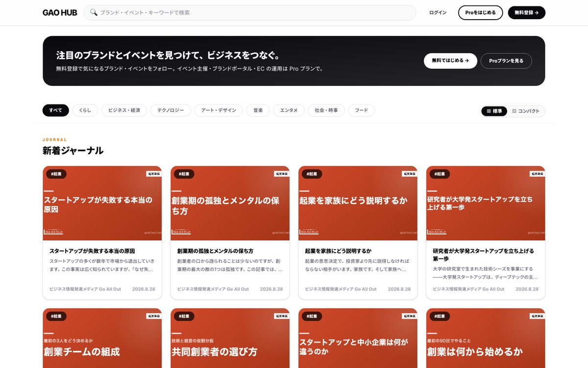Select the すべて category filter
The width and height of the screenshot is (588, 368).
click(x=56, y=110)
